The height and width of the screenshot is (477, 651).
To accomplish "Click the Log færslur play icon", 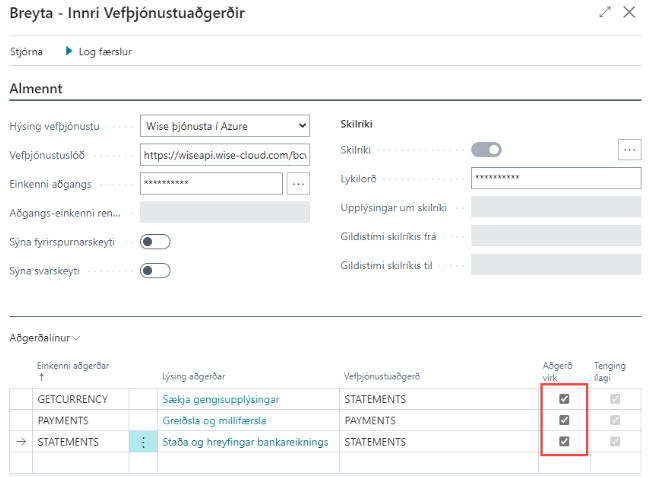I will point(69,51).
